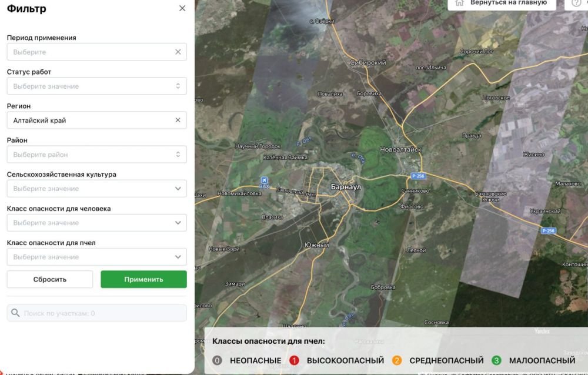This screenshot has width=588, height=375.
Task: Click the Боровиха map label
Action: click(369, 93)
